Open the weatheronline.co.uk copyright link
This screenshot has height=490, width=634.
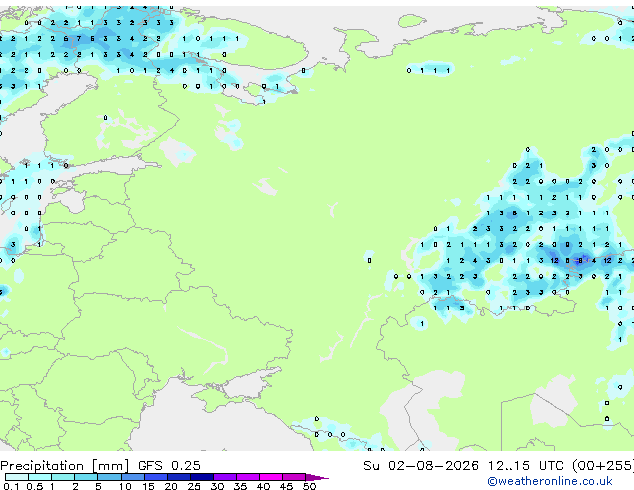pyautogui.click(x=550, y=481)
